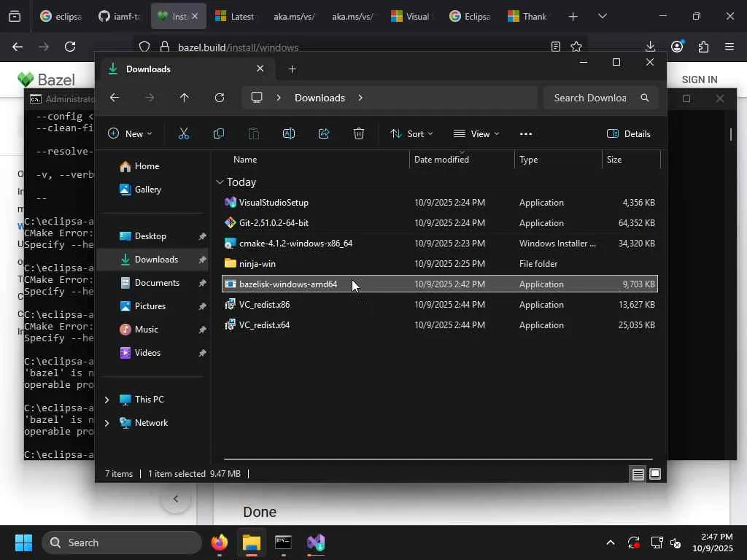747x560 pixels.
Task: Click the Windows taskbar Search box
Action: pyautogui.click(x=122, y=542)
